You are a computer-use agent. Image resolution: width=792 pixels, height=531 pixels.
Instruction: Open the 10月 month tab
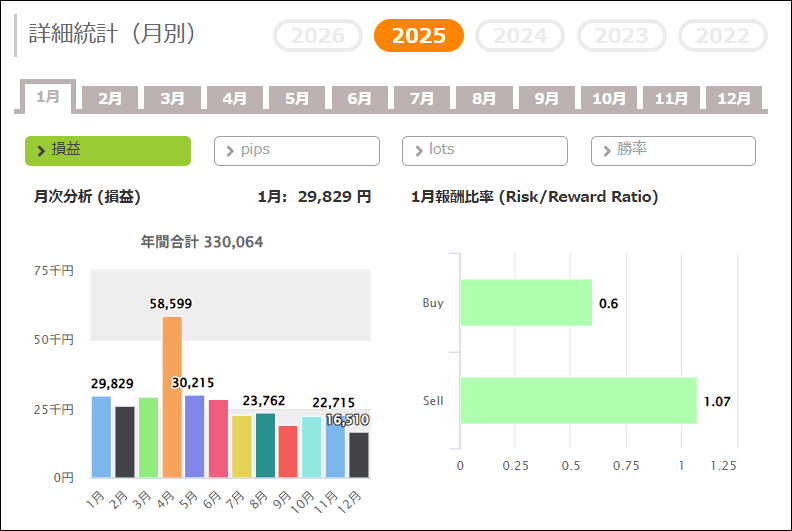point(609,99)
